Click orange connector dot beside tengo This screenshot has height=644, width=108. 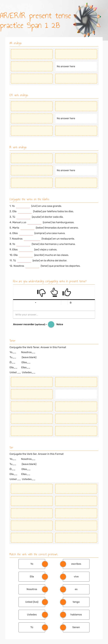pyautogui.click(x=63, y=602)
